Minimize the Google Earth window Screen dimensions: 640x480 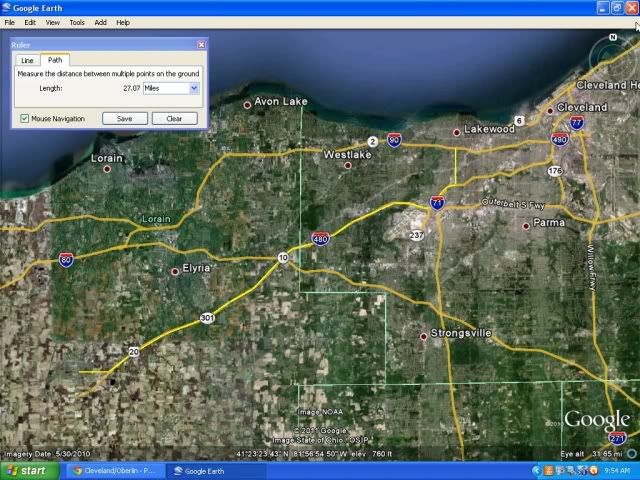tap(603, 8)
